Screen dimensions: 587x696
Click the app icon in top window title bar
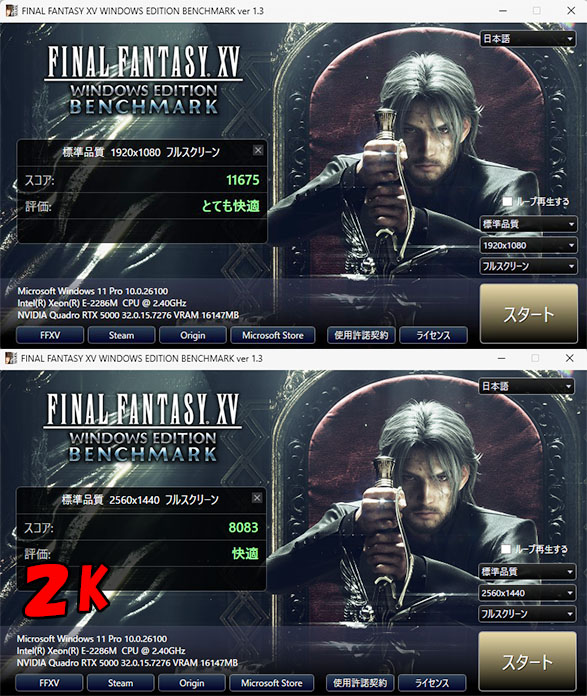click(12, 11)
